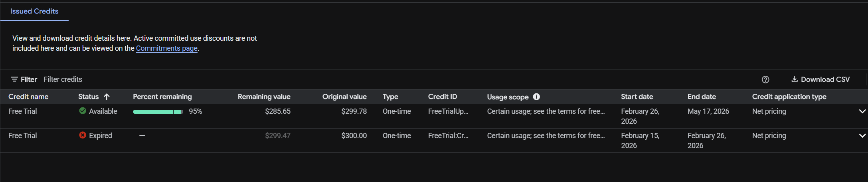The image size is (868, 182).
Task: Sort by Remaining value column
Action: point(264,97)
